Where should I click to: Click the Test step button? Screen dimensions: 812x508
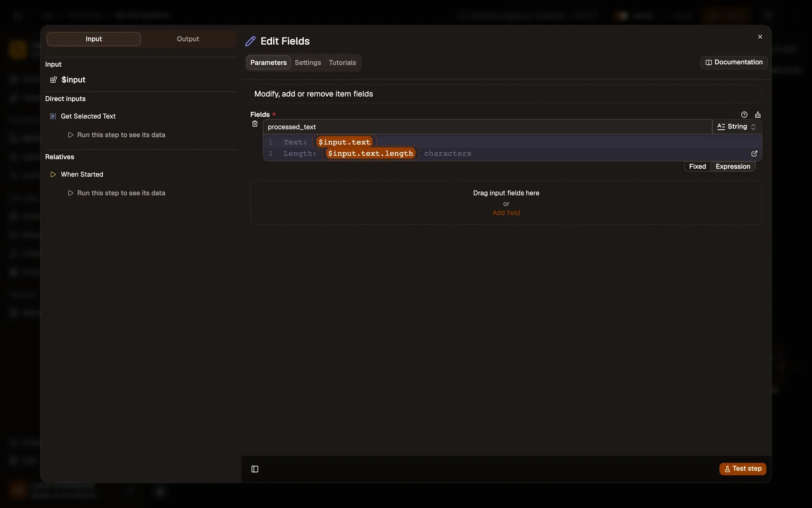tap(743, 469)
